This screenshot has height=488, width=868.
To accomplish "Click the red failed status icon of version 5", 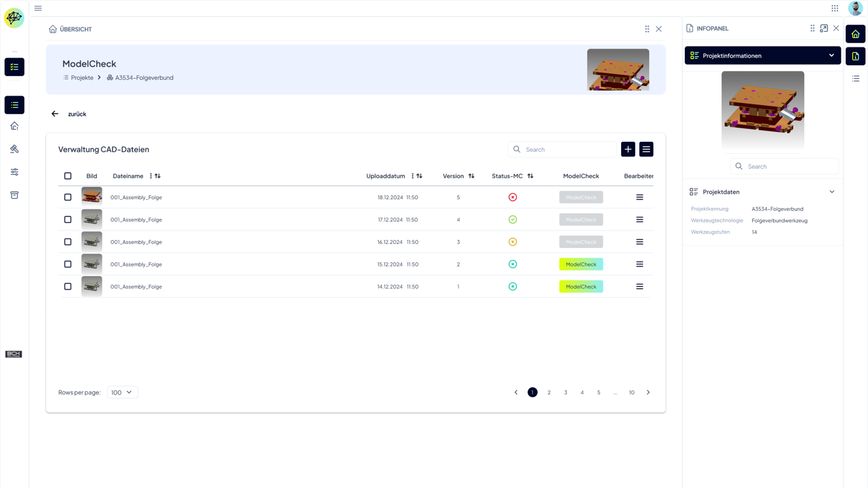I will (x=513, y=197).
